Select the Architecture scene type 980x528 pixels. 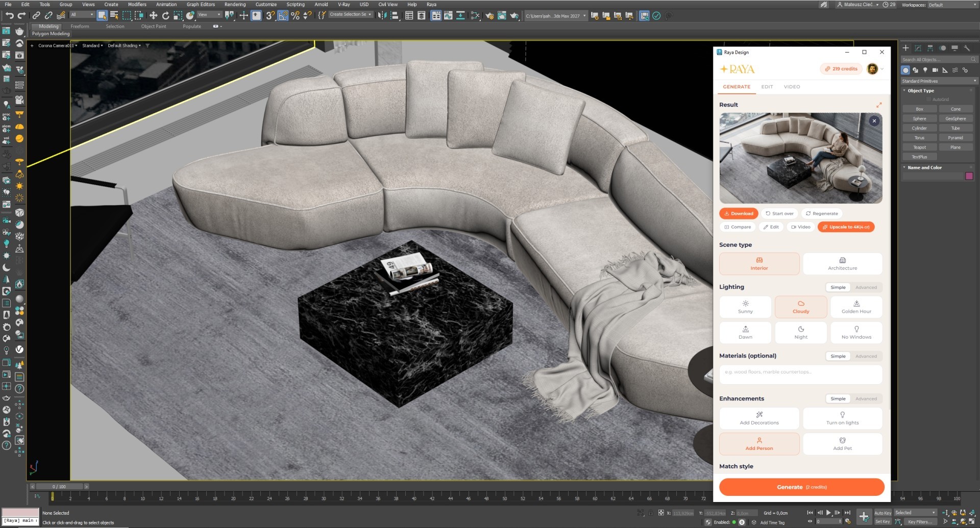point(842,264)
